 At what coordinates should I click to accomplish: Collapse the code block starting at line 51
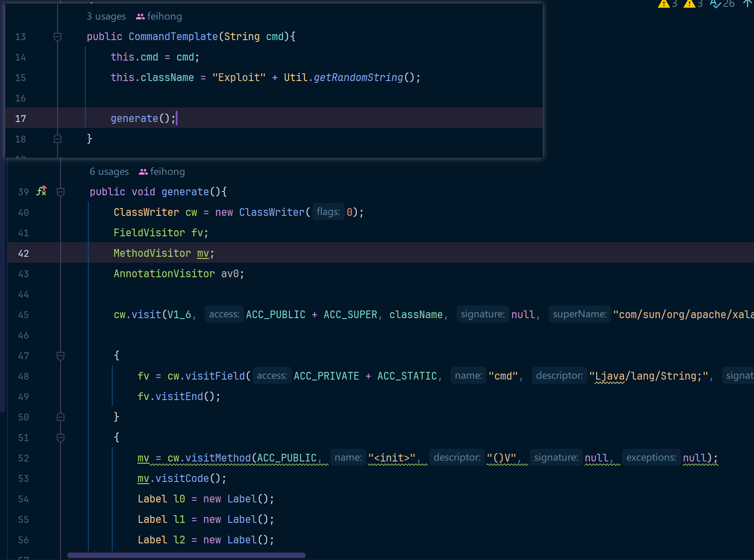click(61, 438)
